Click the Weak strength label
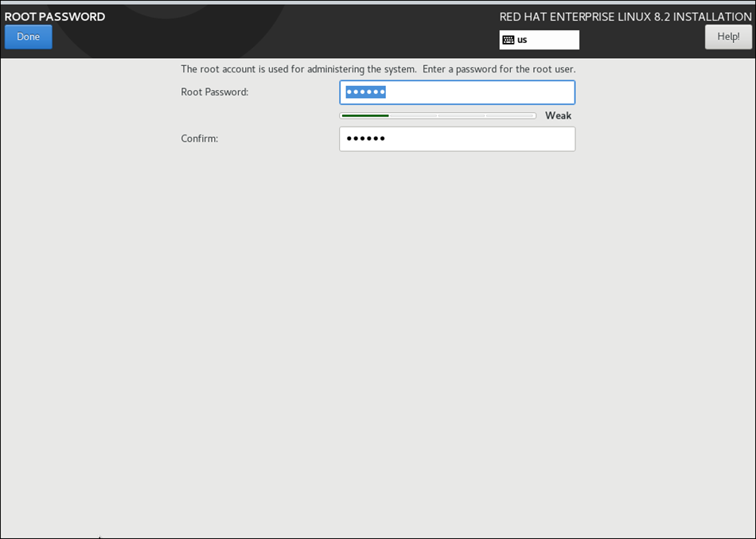The image size is (756, 539). [x=558, y=115]
